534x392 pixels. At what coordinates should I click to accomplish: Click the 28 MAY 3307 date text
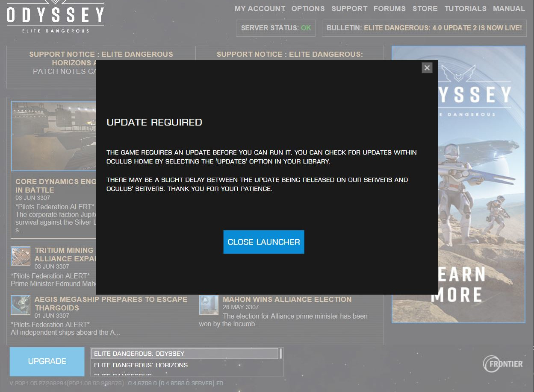click(x=241, y=307)
